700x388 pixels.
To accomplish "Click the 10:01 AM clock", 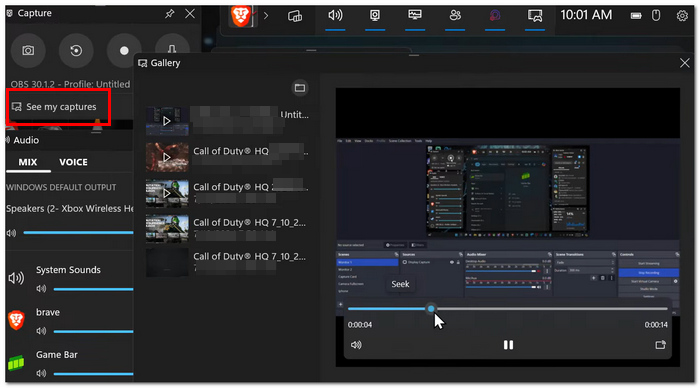I will 586,15.
